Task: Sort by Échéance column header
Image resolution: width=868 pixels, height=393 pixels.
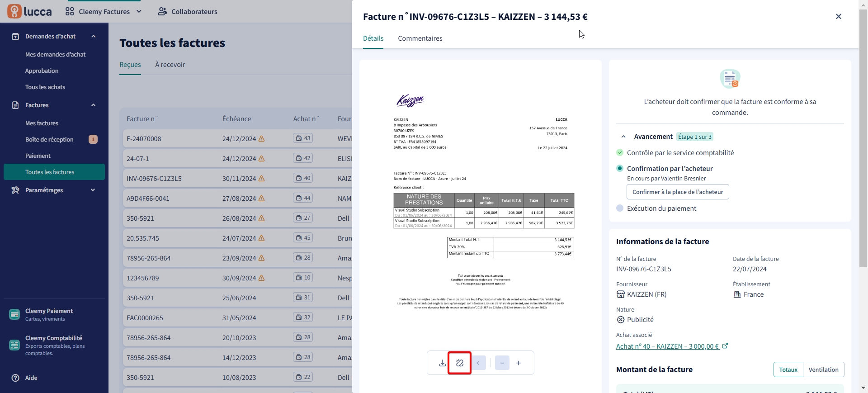Action: (236, 119)
